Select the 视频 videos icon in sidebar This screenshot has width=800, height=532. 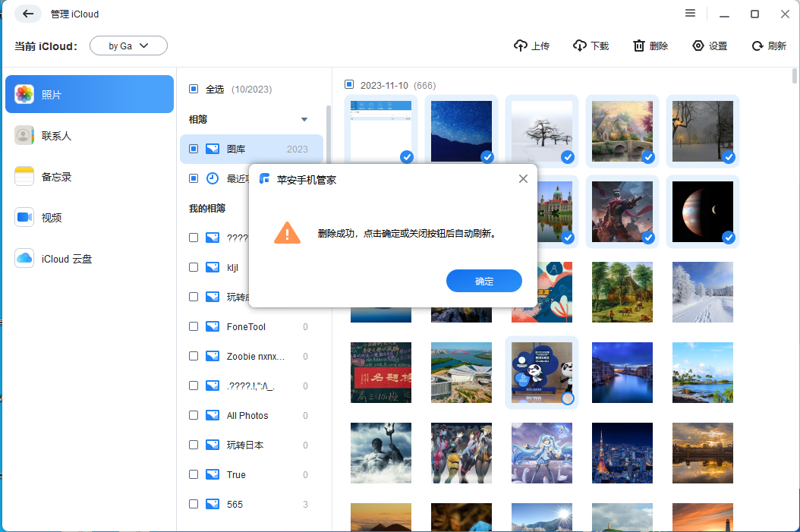point(23,216)
